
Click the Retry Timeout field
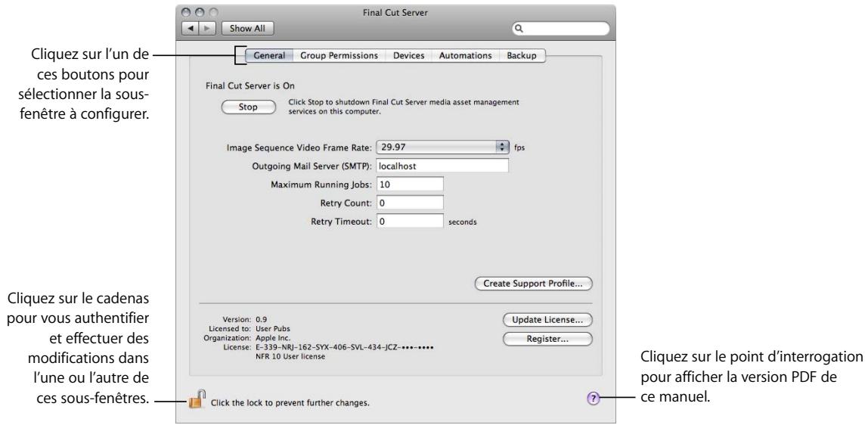coord(411,222)
